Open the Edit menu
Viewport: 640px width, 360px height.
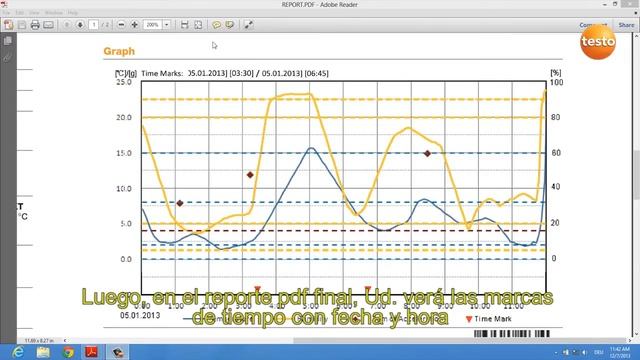coord(20,13)
